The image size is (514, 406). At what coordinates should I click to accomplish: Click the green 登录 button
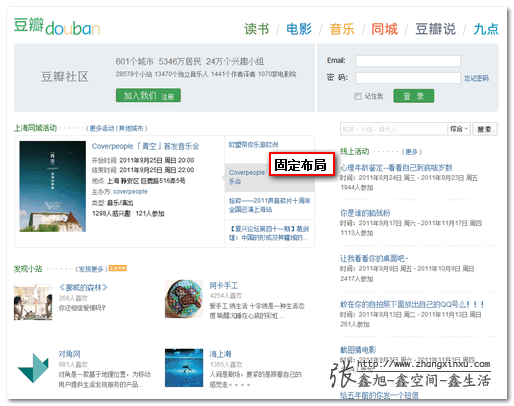coord(414,96)
